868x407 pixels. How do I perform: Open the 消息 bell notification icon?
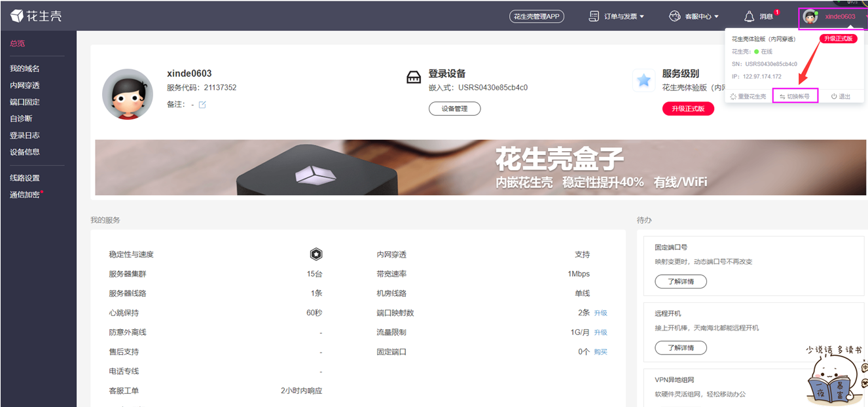click(750, 16)
